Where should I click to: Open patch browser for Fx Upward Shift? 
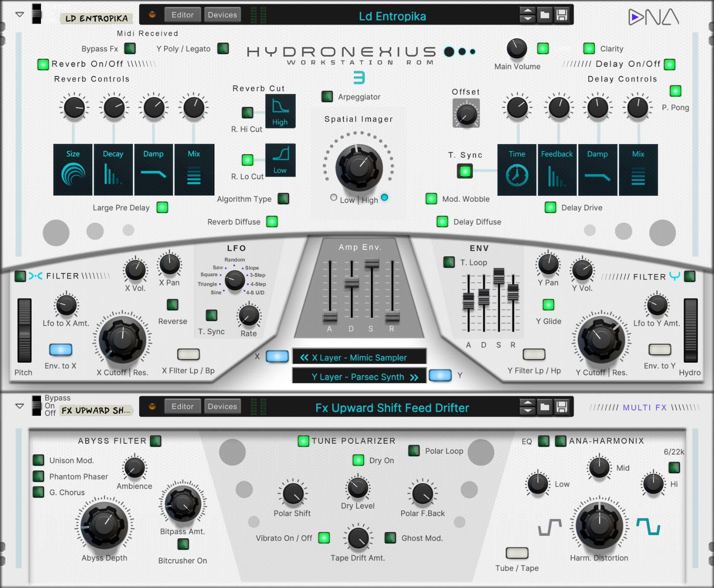(545, 407)
